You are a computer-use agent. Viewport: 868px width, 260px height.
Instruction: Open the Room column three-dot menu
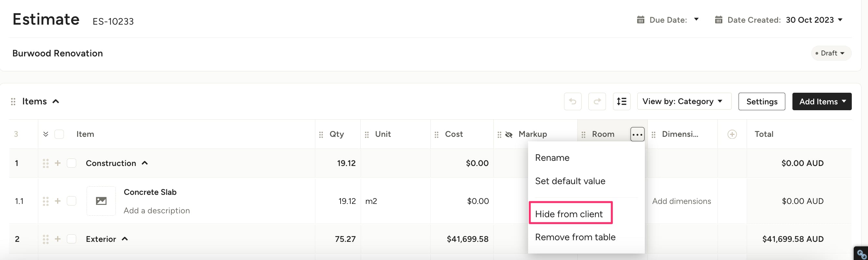[x=637, y=135]
